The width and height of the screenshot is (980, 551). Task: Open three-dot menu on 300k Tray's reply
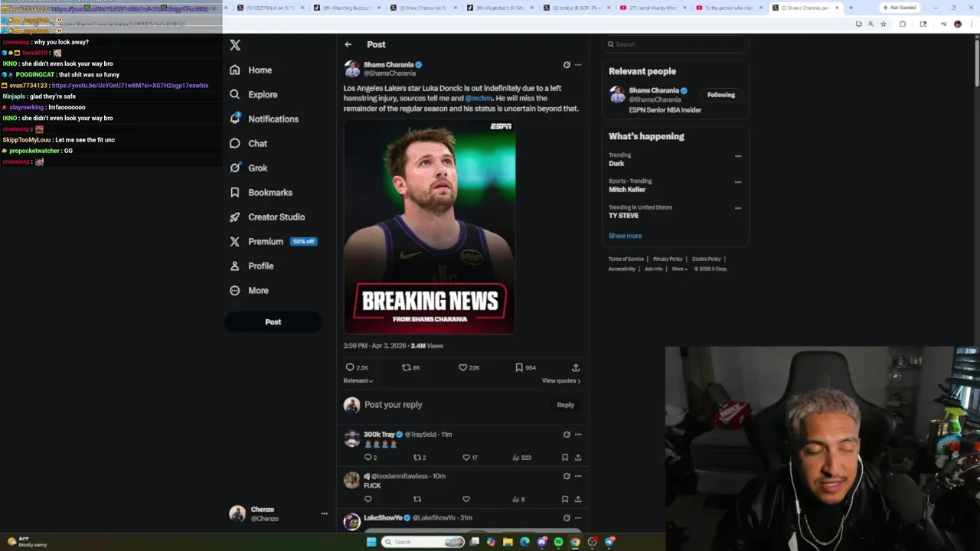(578, 434)
